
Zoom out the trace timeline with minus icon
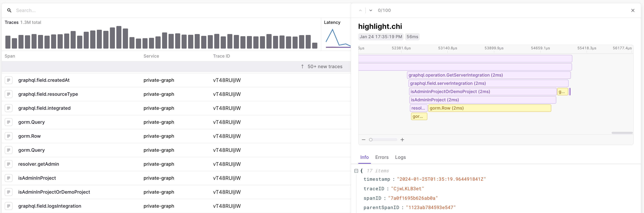364,140
